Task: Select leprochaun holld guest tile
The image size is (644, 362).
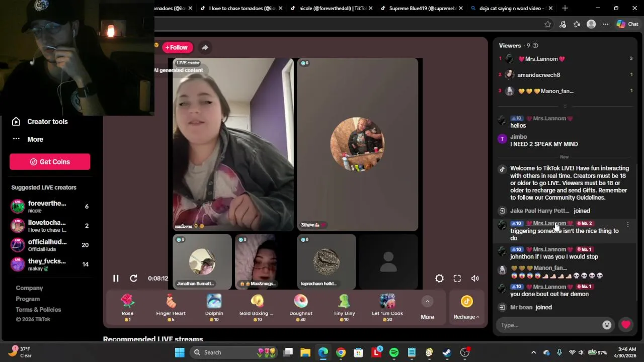Action: tap(327, 261)
